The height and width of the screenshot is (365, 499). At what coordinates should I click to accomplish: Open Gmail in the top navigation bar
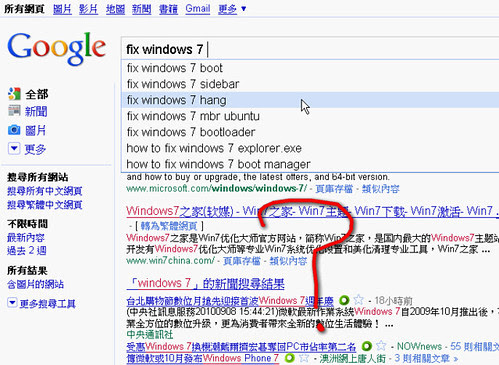pyautogui.click(x=198, y=9)
